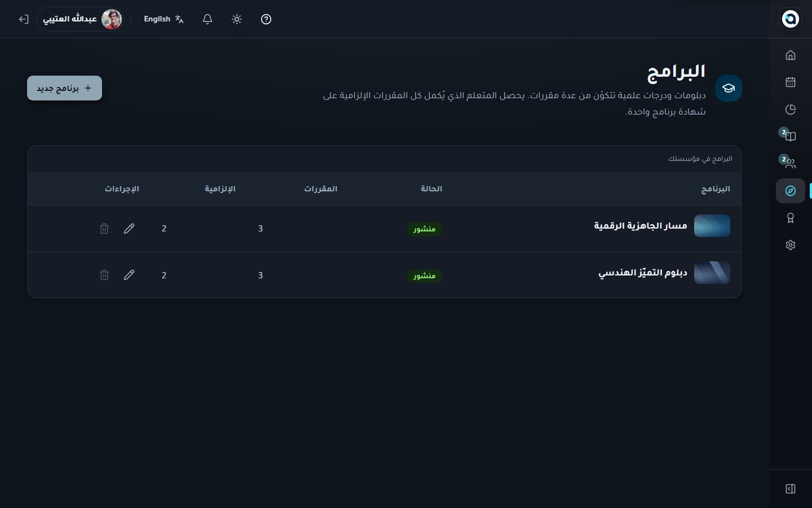Delete program مسار الجاهزية الرقمية
Screen dimensions: 812x508
[104, 229]
